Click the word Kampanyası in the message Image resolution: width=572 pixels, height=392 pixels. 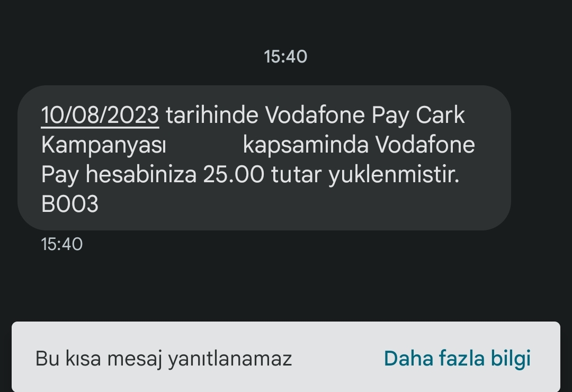coord(104,146)
